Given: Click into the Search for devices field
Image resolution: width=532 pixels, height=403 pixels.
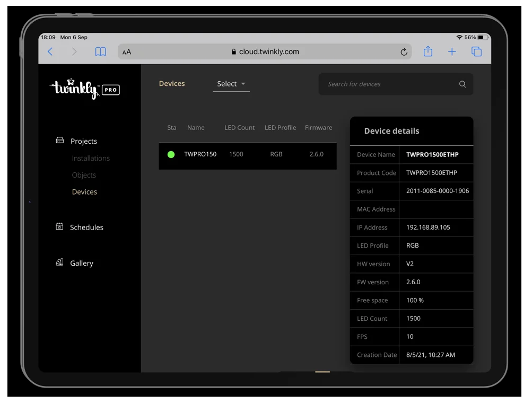Looking at the screenshot, I should click(396, 84).
